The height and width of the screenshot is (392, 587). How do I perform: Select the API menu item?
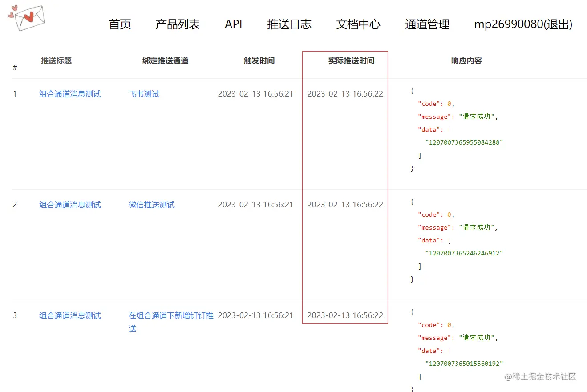pos(233,25)
